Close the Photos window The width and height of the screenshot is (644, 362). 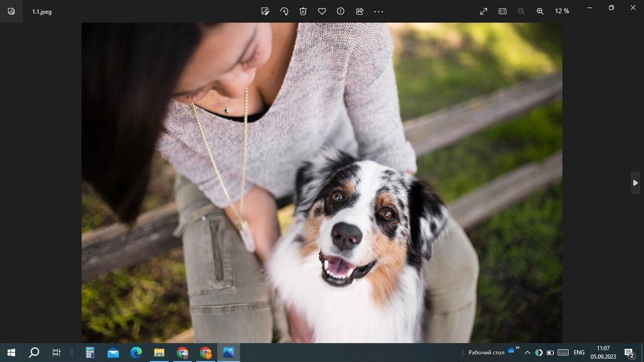pos(633,8)
